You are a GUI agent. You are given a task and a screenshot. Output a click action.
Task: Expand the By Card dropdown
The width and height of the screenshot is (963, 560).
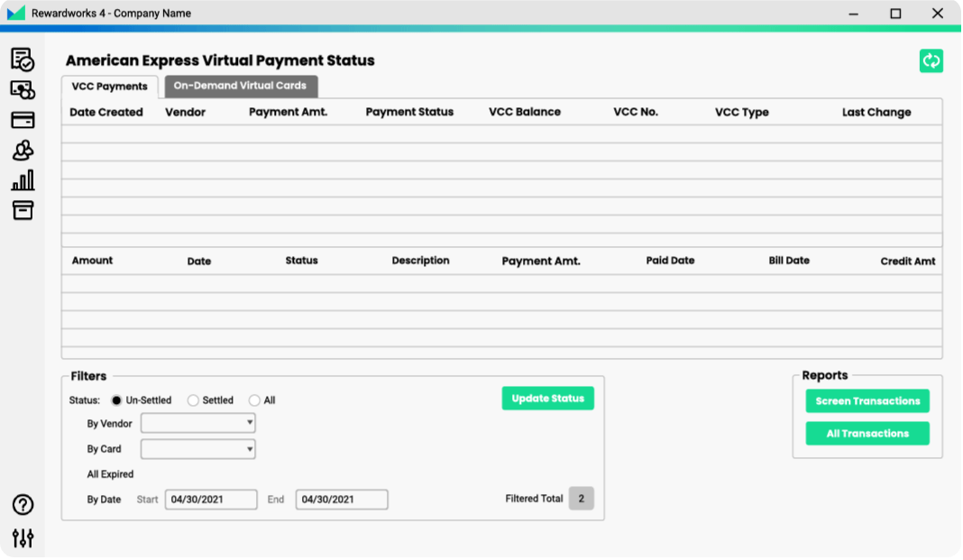pos(197,449)
